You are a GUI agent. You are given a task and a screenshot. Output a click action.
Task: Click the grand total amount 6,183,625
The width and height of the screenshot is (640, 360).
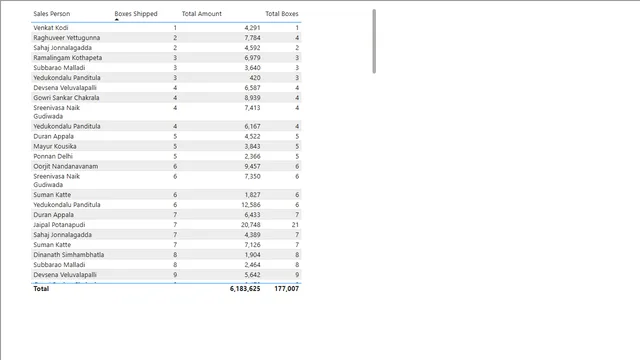pos(245,289)
